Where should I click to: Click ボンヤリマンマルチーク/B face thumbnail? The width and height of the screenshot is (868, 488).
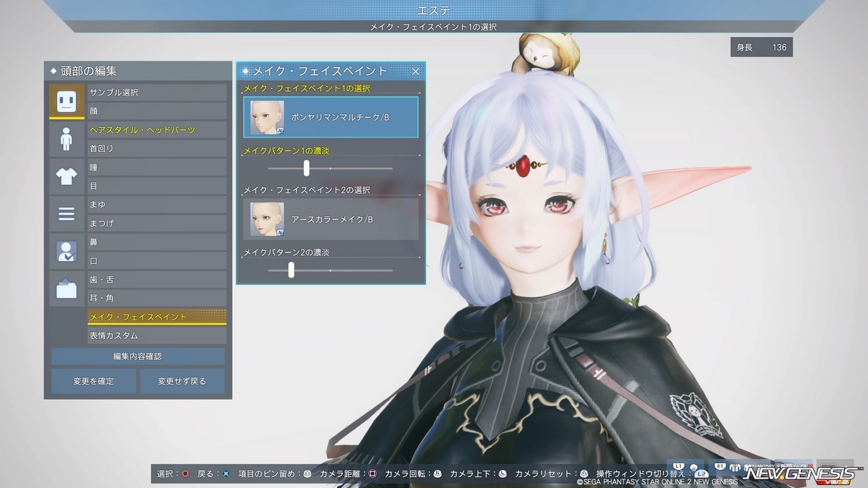[266, 117]
